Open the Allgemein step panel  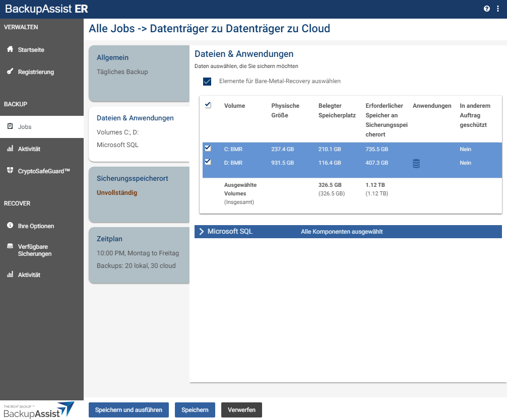click(139, 73)
